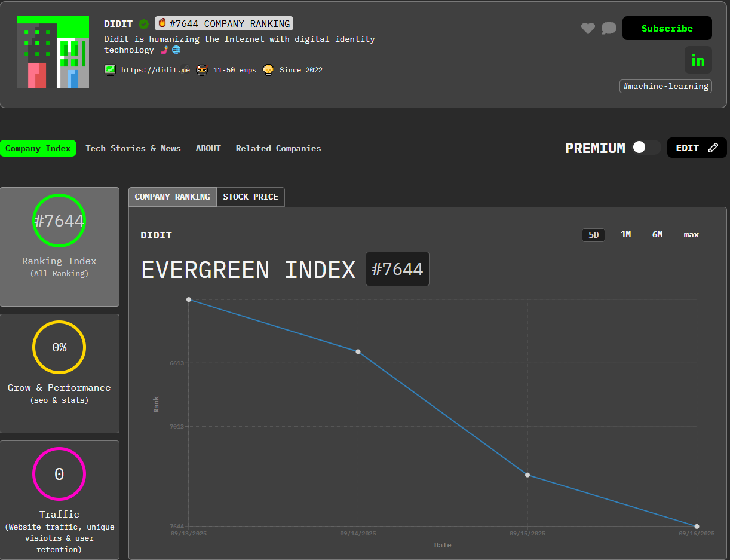Click the "Since 2022" text
This screenshot has width=730, height=560.
(x=301, y=70)
